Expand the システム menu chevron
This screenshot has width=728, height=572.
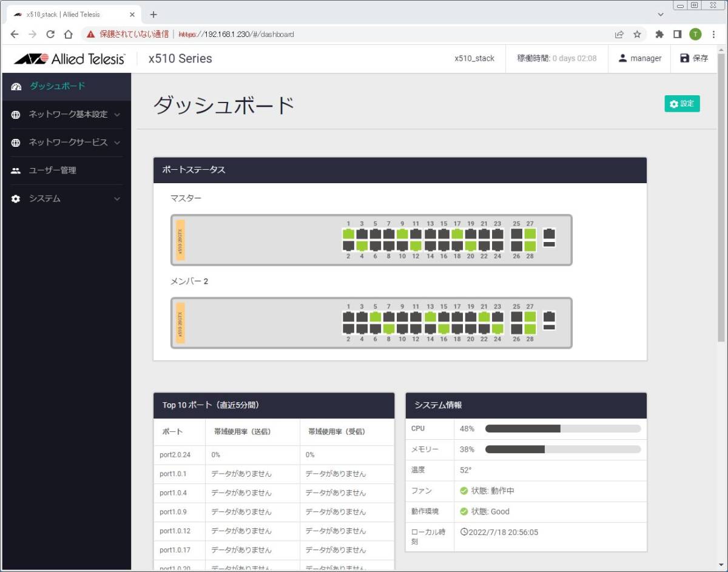[117, 199]
